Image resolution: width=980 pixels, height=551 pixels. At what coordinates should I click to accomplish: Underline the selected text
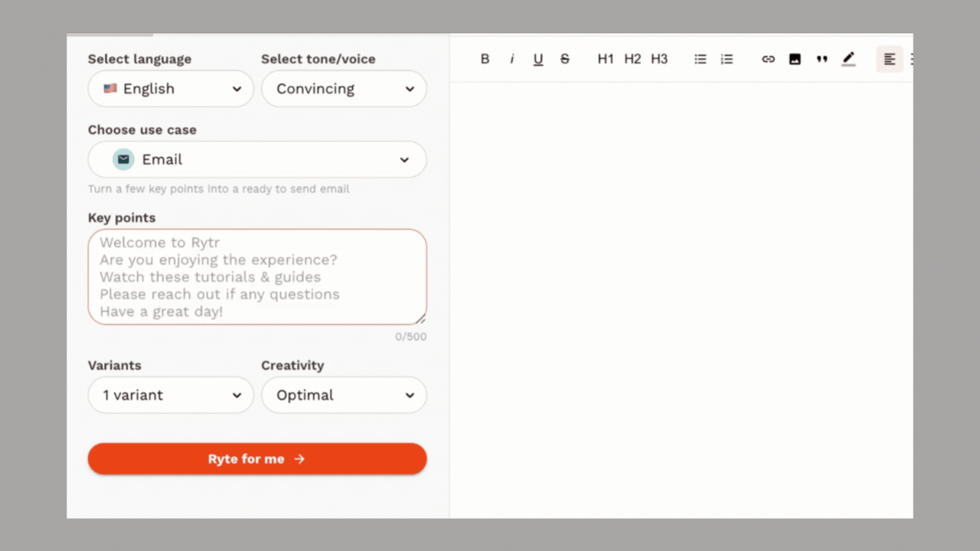(538, 59)
